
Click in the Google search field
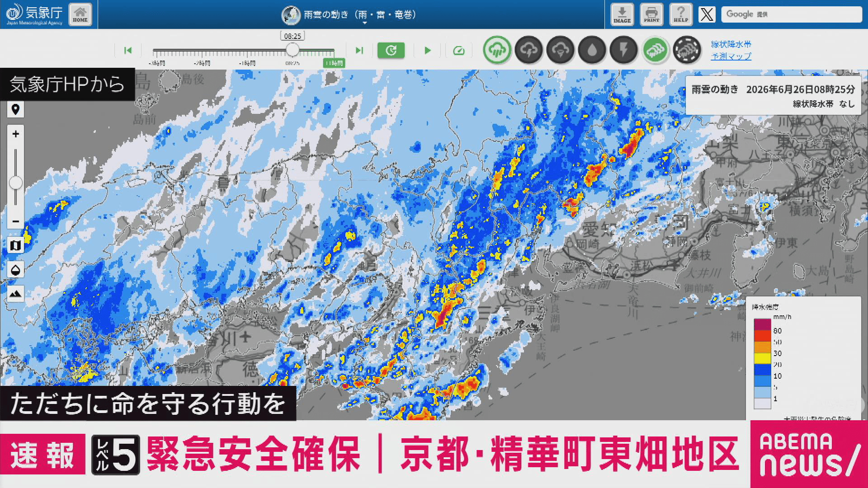792,14
